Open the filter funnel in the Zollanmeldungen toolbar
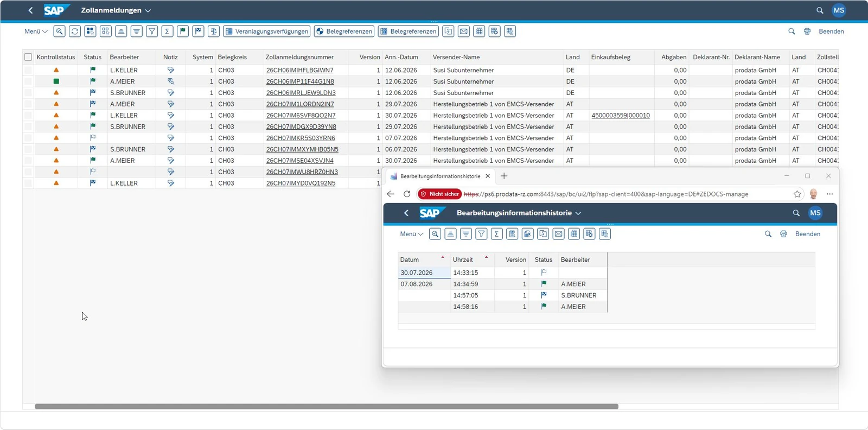868x430 pixels. click(152, 31)
